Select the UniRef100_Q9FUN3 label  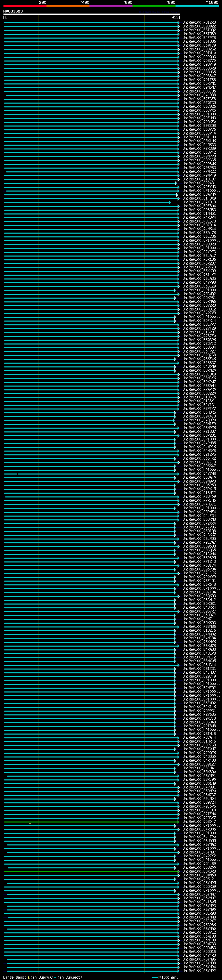[x=199, y=118]
